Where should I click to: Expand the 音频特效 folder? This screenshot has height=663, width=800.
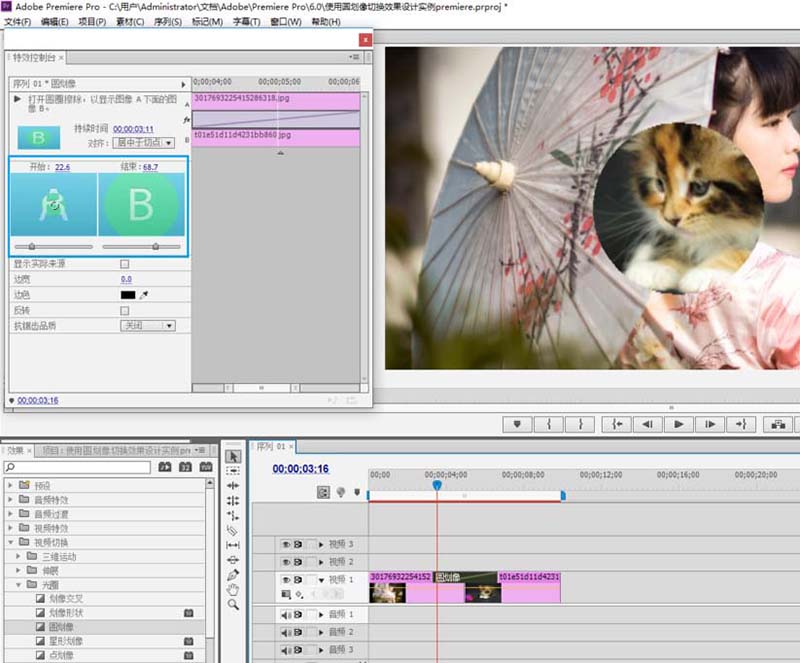click(x=10, y=499)
